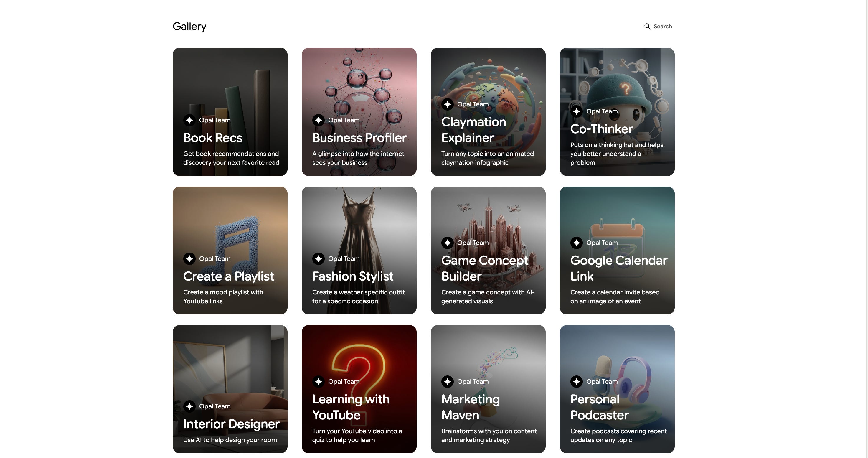Click the magnifier search icon

(x=647, y=26)
